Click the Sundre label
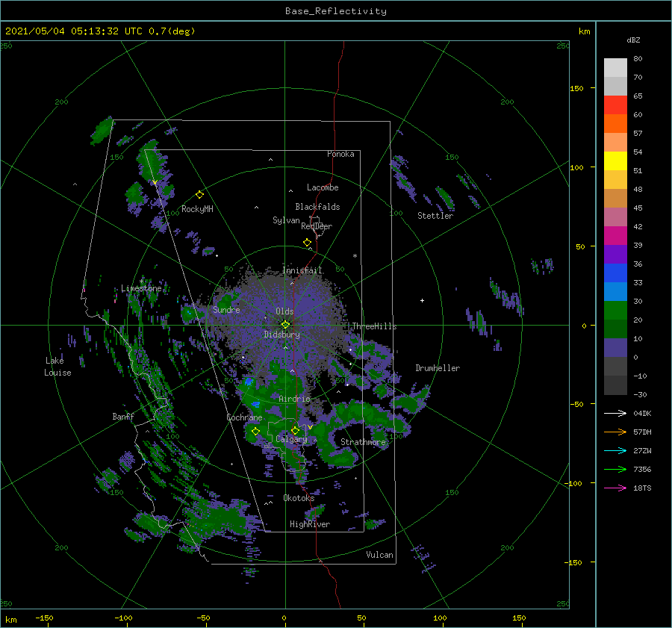 (226, 310)
